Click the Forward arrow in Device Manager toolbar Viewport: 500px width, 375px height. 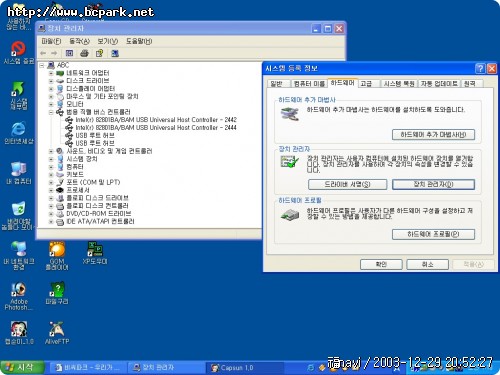[54, 53]
